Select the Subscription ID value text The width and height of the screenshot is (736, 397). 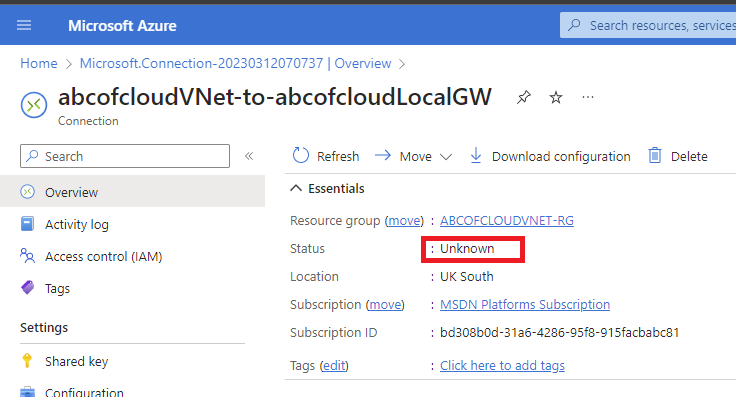pyautogui.click(x=560, y=333)
